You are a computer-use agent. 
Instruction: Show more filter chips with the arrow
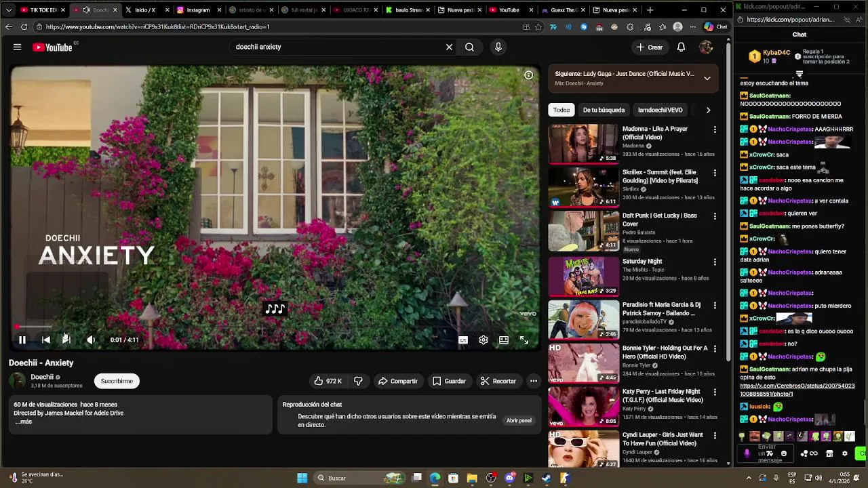(708, 110)
